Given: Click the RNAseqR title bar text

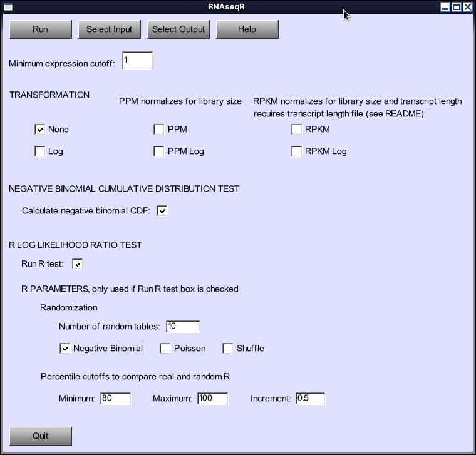Looking at the screenshot, I should click(x=227, y=7).
